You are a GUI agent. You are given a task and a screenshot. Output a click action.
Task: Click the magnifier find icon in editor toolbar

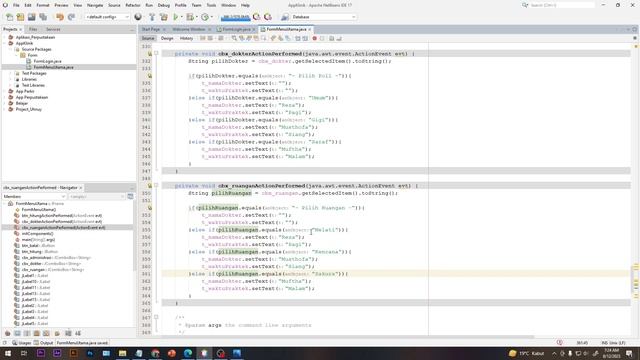[234, 38]
